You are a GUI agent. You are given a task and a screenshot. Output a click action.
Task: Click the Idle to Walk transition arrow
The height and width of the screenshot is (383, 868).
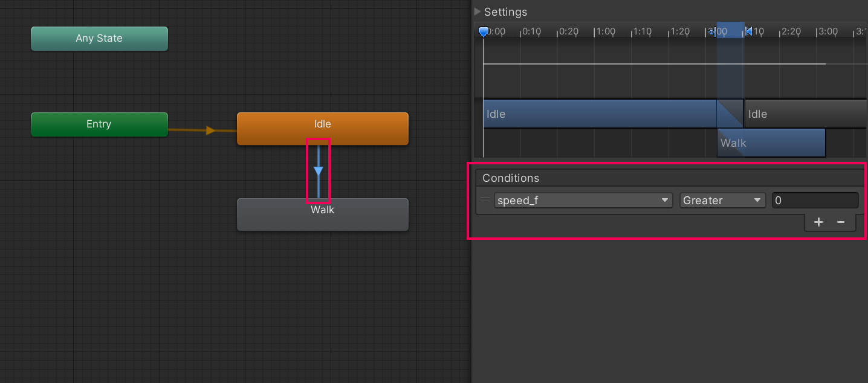coord(319,171)
